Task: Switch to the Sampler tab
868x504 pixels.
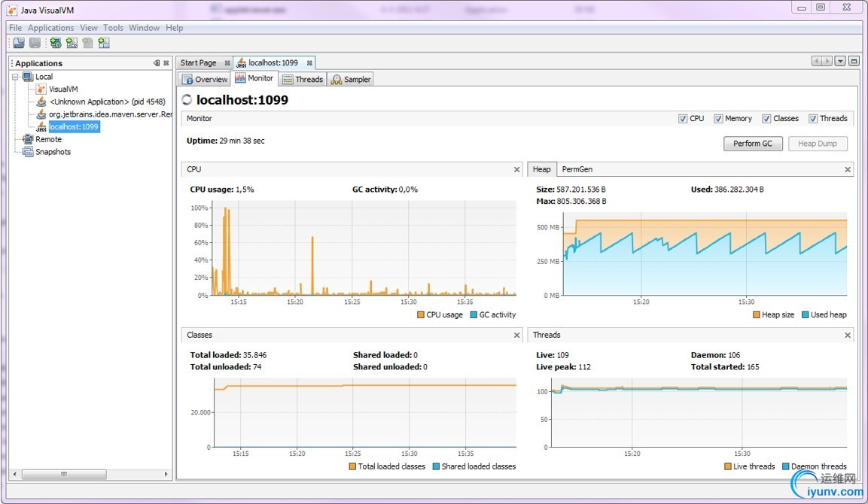Action: point(351,79)
